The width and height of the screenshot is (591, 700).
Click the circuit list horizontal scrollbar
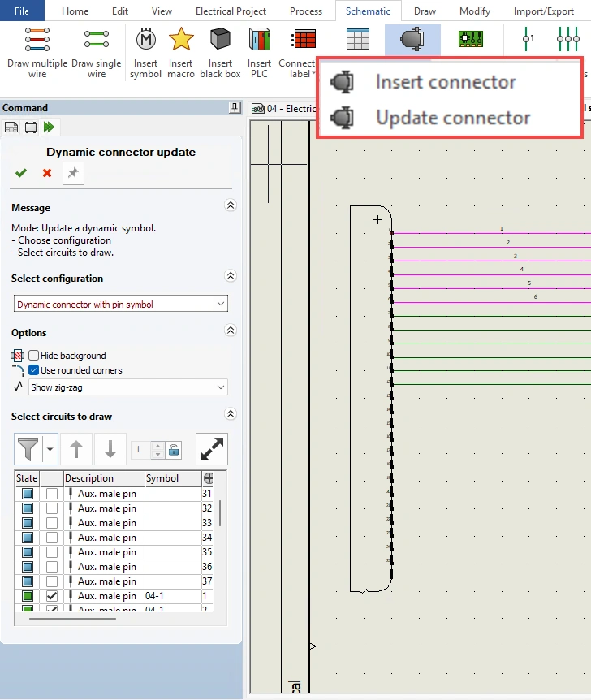click(73, 619)
